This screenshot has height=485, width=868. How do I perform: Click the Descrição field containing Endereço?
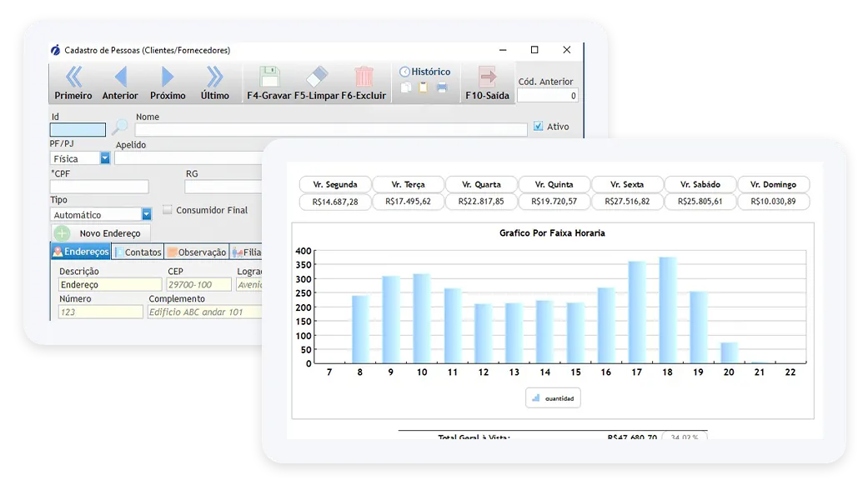[x=110, y=285]
